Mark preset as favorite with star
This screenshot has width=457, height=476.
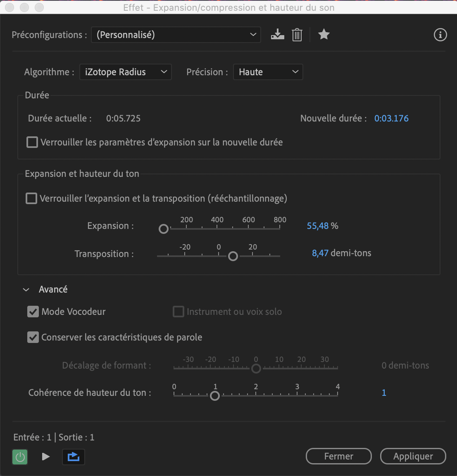point(324,35)
